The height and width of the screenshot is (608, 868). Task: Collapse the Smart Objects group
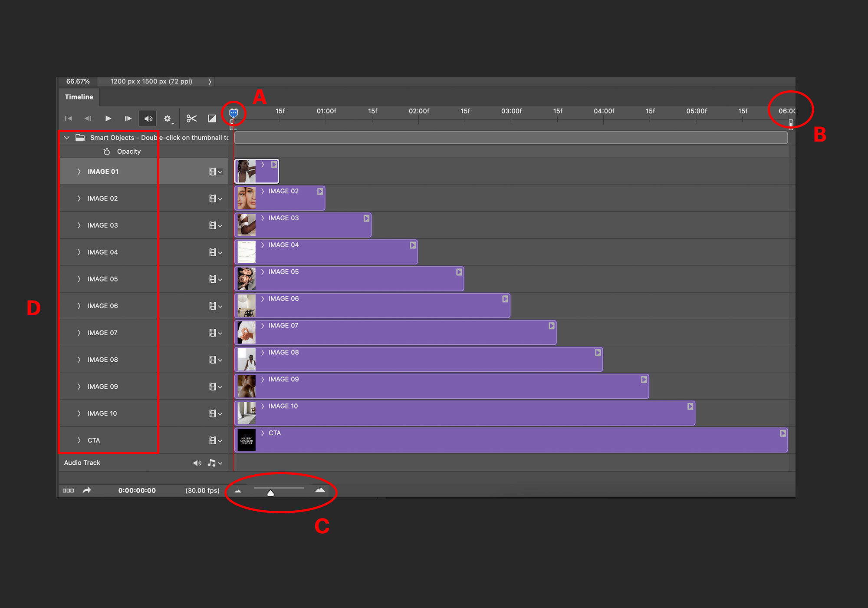pyautogui.click(x=67, y=138)
